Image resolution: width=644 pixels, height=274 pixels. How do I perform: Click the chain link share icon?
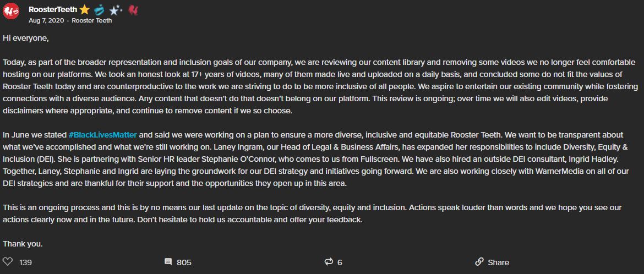479,262
